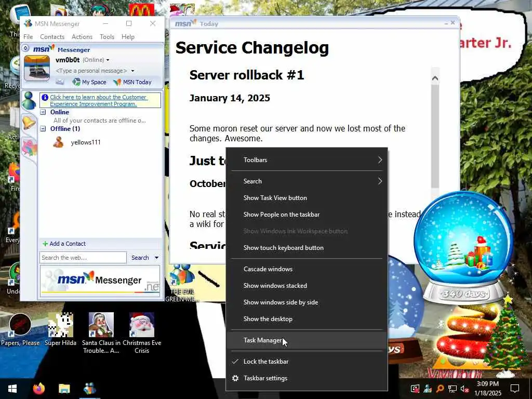Collapse the Online contacts group

pos(43,112)
